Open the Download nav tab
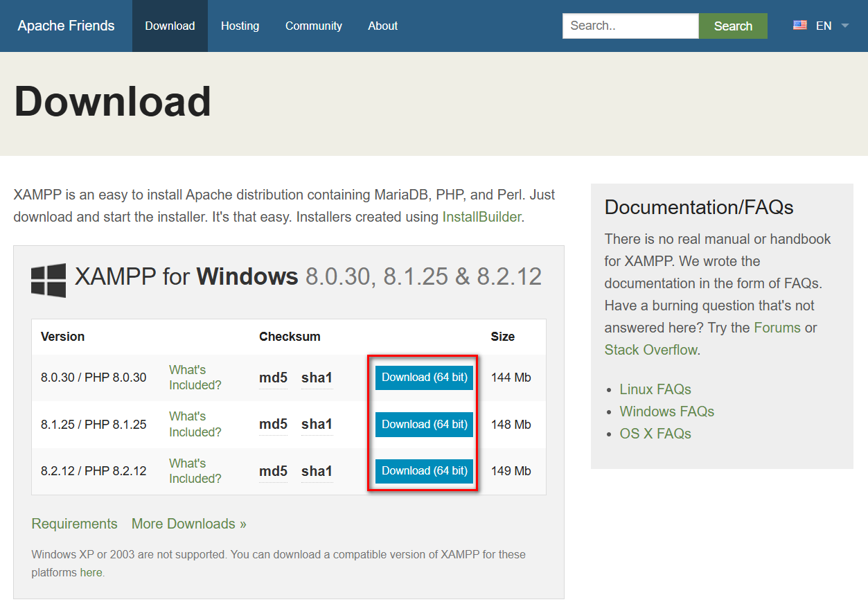 170,26
